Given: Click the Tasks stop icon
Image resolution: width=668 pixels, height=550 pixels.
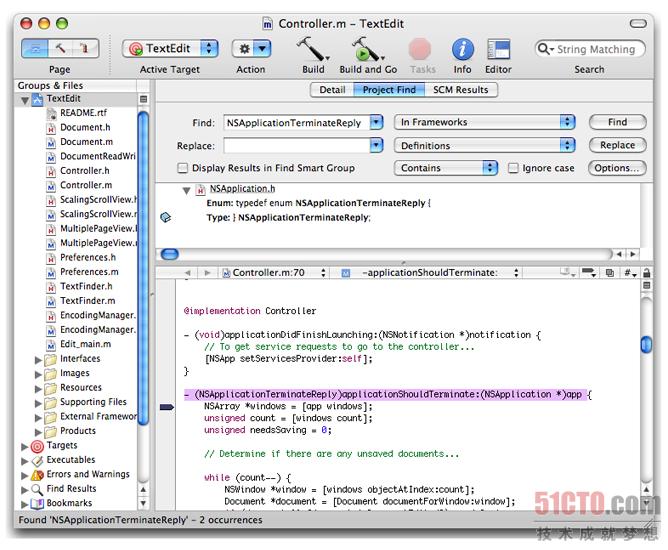Looking at the screenshot, I should 420,49.
